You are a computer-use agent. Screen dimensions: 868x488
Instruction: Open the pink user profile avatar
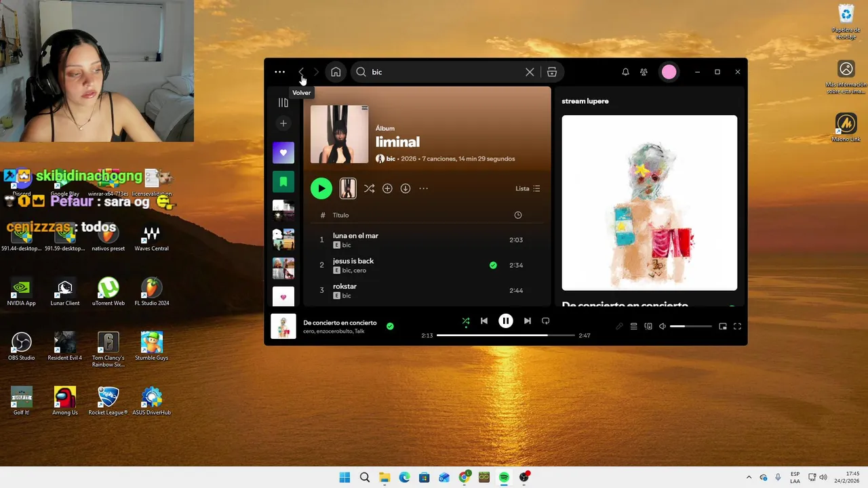(669, 72)
